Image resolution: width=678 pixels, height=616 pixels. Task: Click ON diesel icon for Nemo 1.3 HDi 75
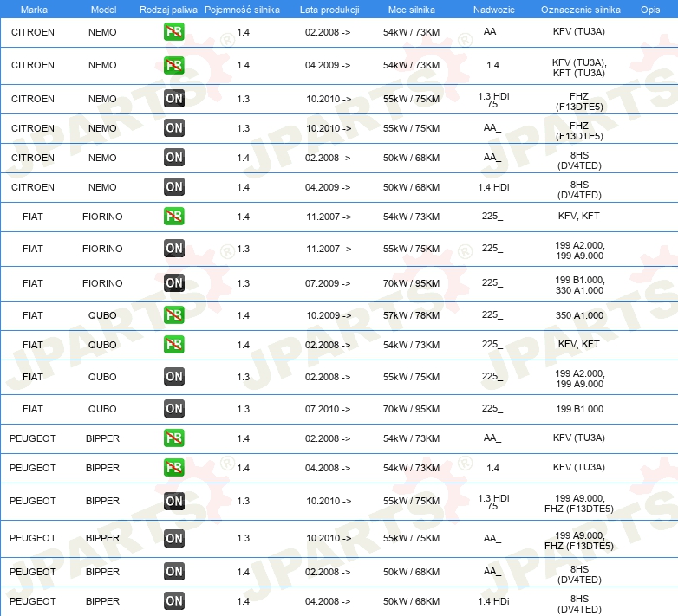click(173, 99)
